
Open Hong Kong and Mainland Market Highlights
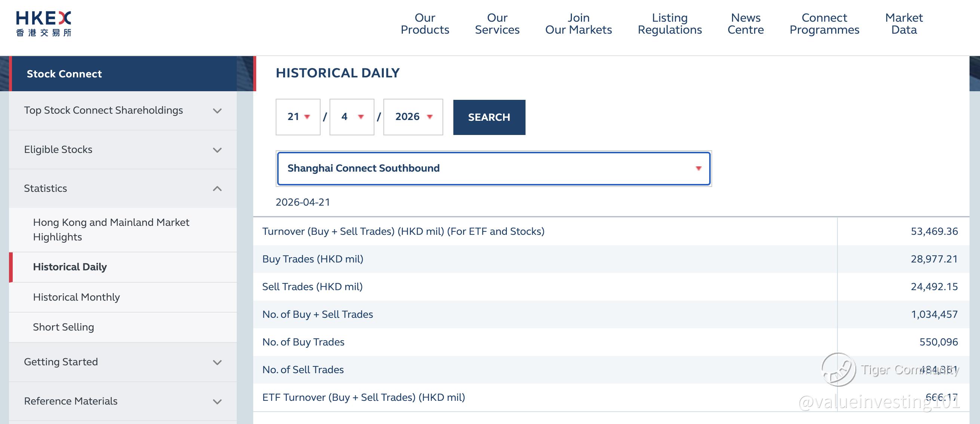click(x=111, y=229)
